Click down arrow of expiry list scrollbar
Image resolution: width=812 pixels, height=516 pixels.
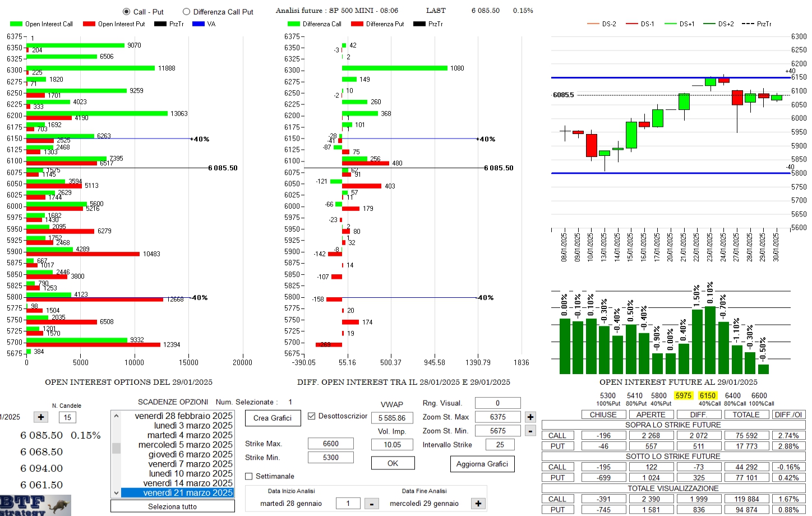tap(116, 493)
